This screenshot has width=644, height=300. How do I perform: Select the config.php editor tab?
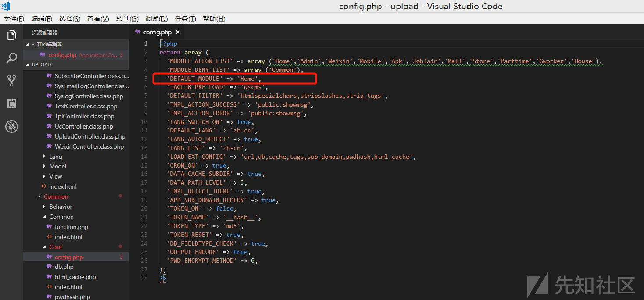157,32
